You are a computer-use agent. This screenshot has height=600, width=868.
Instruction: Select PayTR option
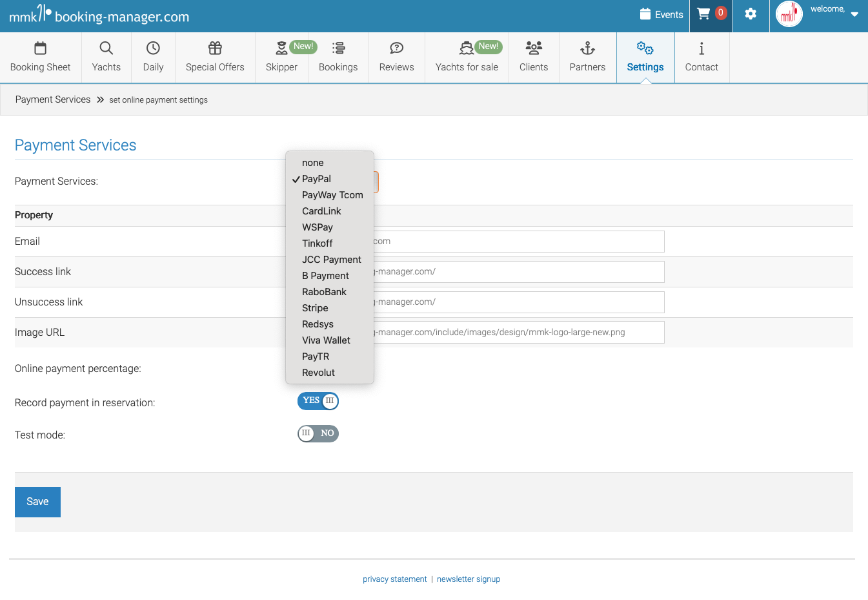tap(330, 357)
